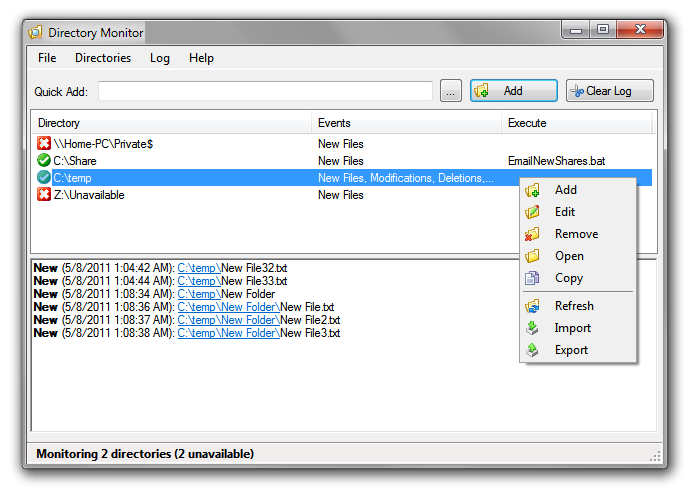This screenshot has width=689, height=490.
Task: Click the green check icon for C:\Share
Action: click(44, 160)
